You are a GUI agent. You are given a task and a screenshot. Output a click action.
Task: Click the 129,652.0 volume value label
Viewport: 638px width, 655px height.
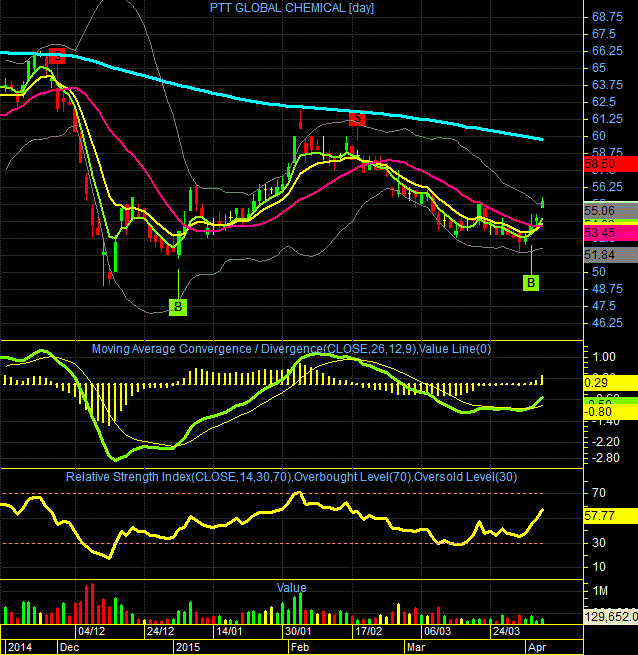(611, 616)
